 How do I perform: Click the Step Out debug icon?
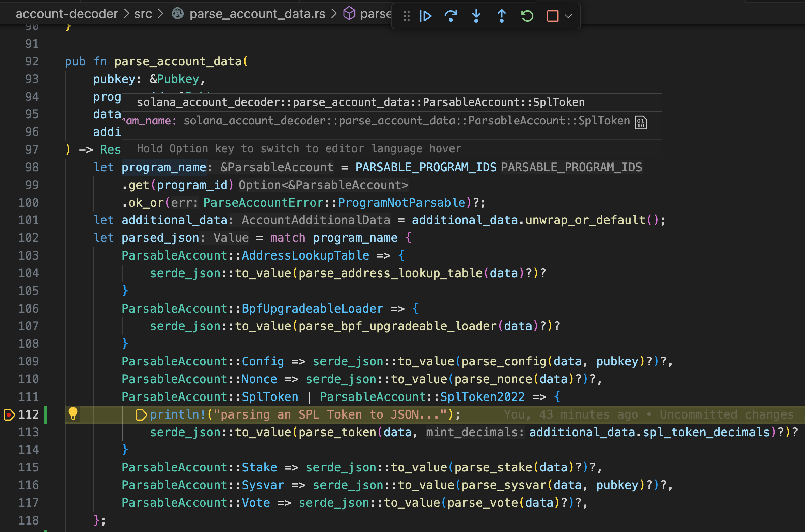coord(501,16)
